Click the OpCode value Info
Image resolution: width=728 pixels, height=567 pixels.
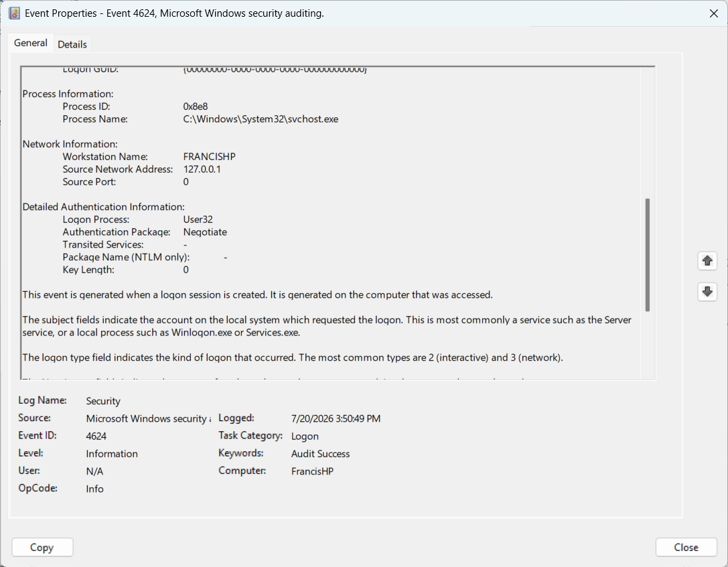94,489
